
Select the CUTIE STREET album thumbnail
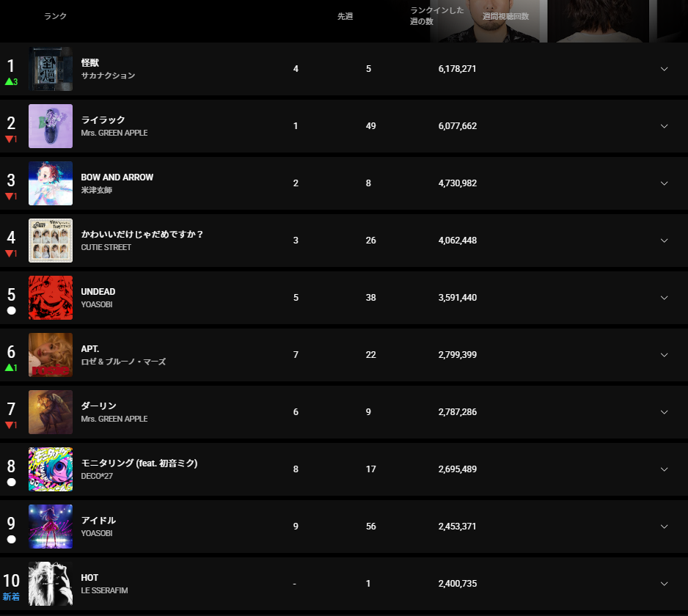[51, 241]
